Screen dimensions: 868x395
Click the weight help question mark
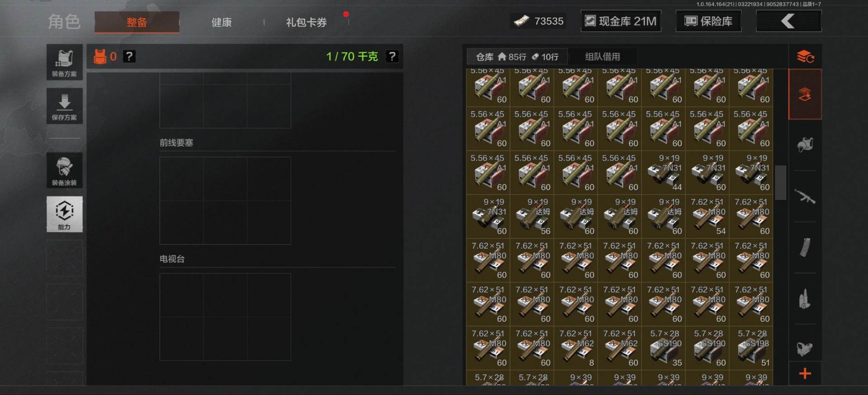[392, 57]
